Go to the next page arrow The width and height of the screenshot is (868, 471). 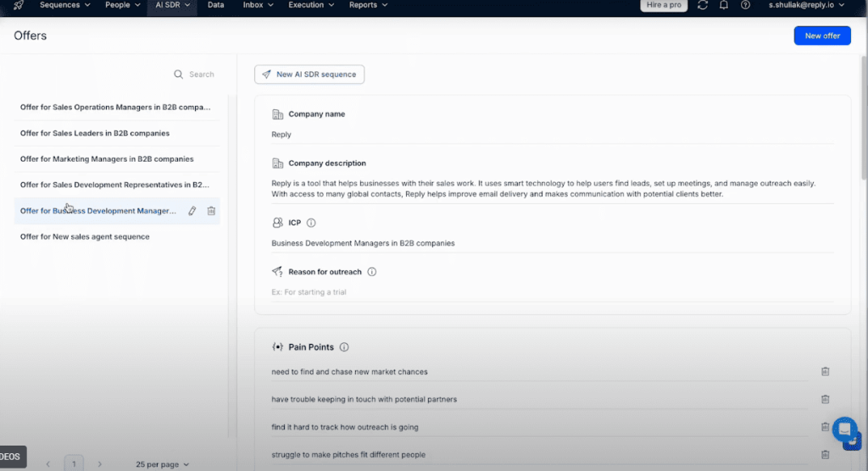pos(100,464)
